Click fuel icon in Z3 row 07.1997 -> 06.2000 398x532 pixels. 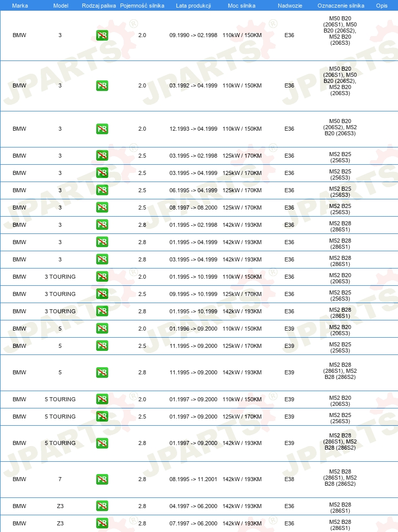[x=102, y=523]
